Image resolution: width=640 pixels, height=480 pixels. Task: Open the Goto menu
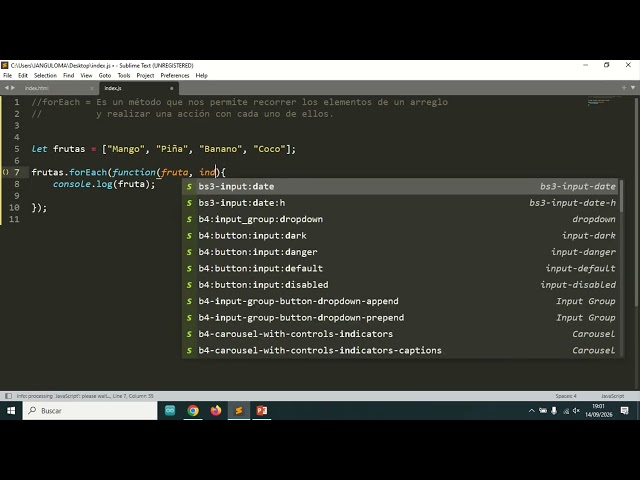tap(105, 76)
